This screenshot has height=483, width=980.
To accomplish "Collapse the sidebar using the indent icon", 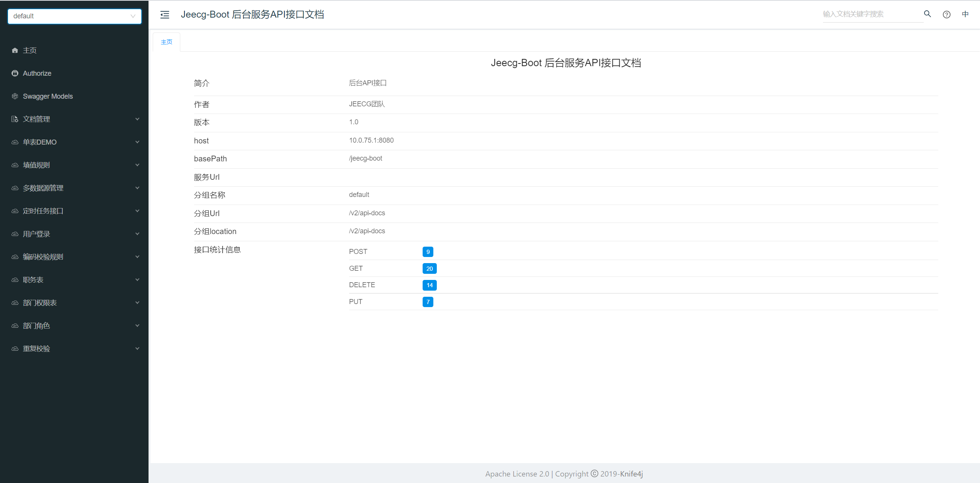I will click(x=165, y=15).
